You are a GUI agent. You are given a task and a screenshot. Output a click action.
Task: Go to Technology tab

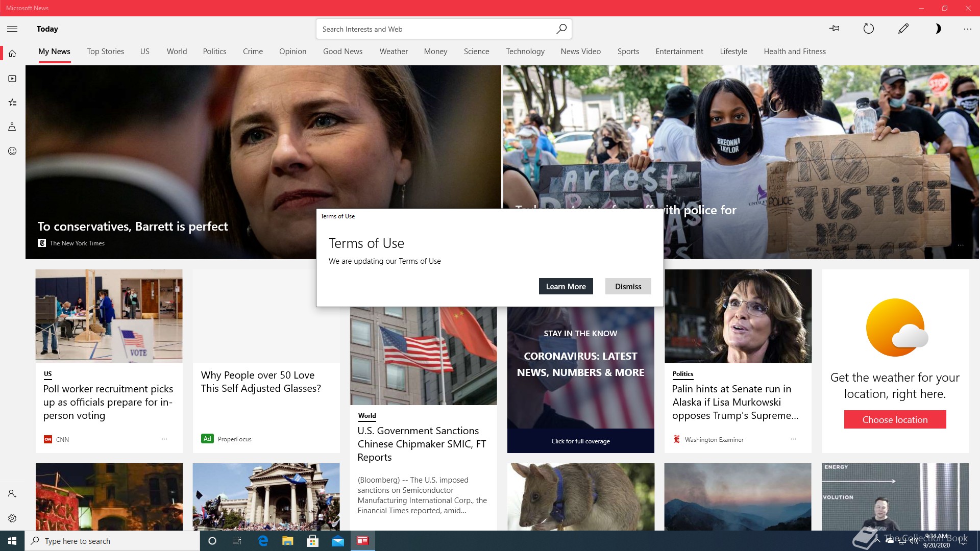pos(525,52)
